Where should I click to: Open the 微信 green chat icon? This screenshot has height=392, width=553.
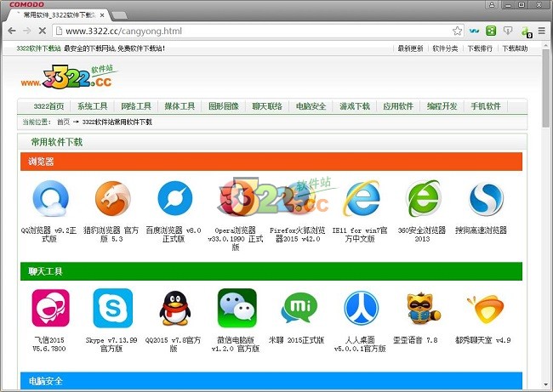(237, 308)
